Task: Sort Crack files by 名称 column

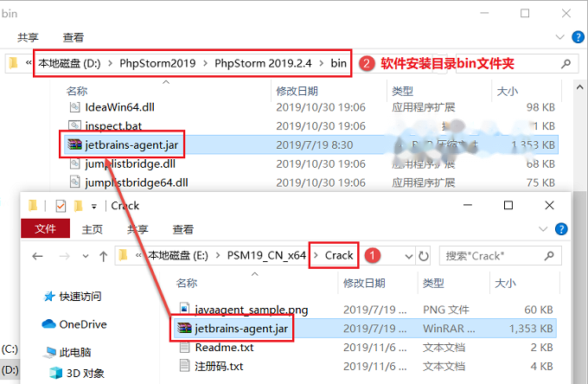Action: pos(187,283)
